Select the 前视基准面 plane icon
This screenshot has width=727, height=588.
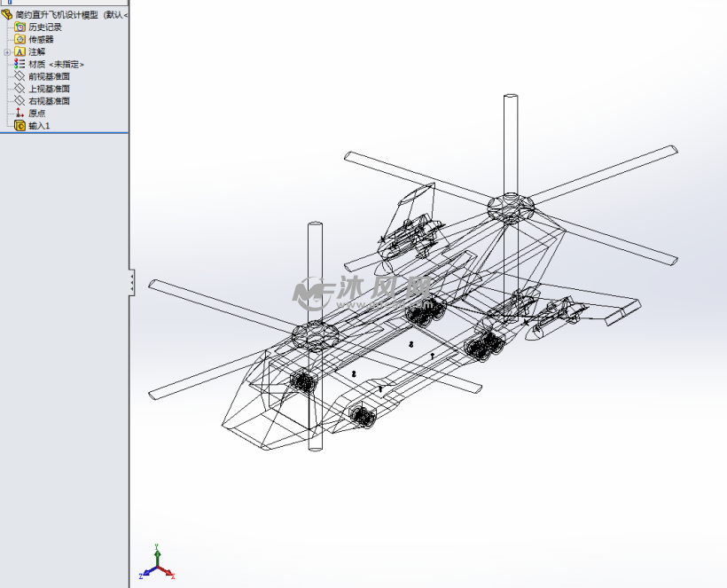point(20,76)
